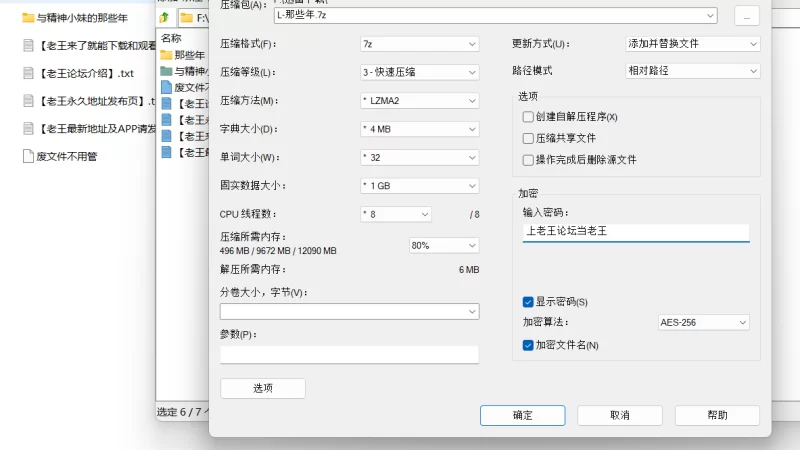This screenshot has height=450, width=800.
Task: Click the file icon of 【老王最新地址及APP请发
Action: [29, 129]
